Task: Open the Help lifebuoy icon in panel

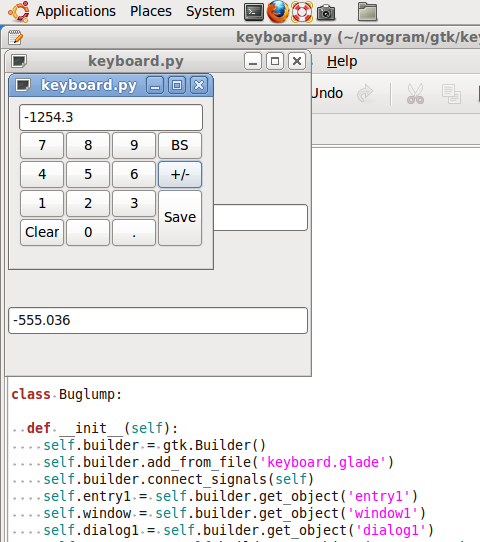Action: (302, 12)
